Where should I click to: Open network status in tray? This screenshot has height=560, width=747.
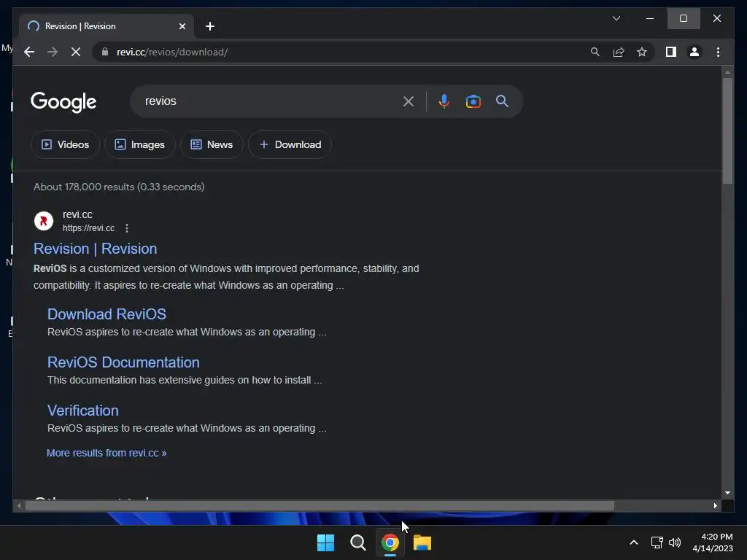(657, 542)
